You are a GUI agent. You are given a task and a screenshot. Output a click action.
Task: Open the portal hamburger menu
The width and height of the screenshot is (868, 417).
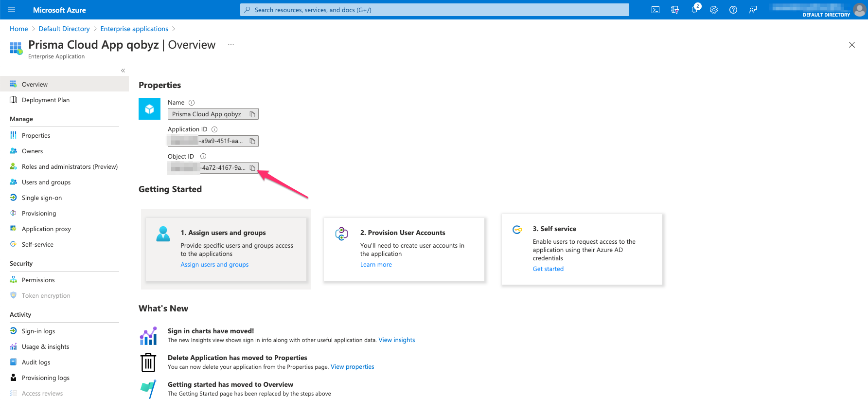click(12, 10)
